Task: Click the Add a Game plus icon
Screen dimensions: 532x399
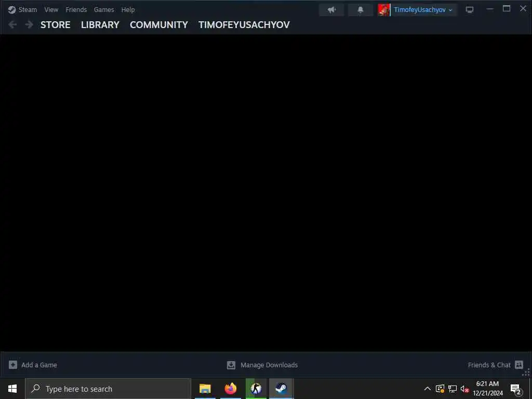Action: (x=13, y=365)
